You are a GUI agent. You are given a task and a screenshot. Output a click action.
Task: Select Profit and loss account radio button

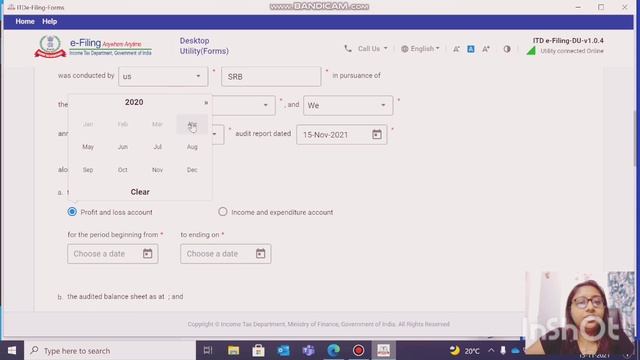72,212
